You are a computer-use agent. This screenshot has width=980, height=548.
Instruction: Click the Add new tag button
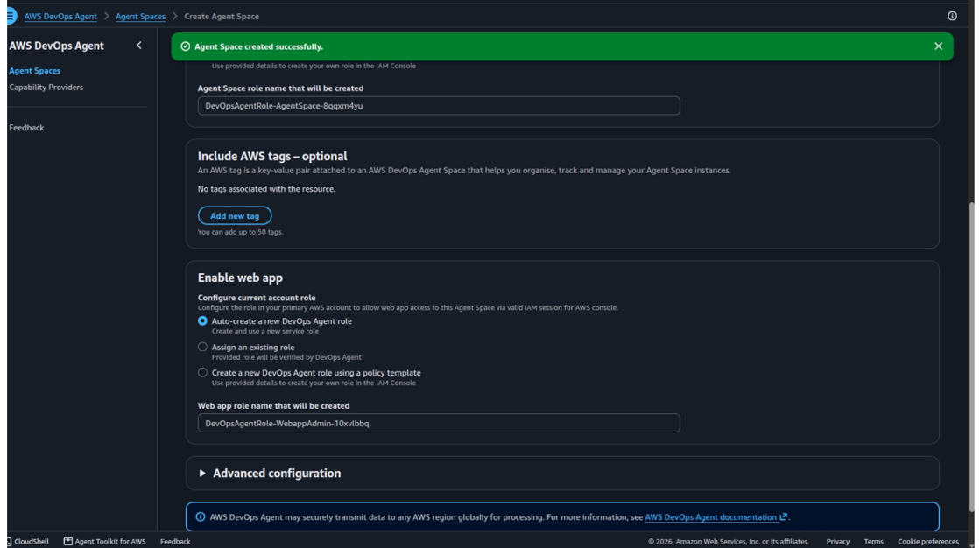pyautogui.click(x=235, y=215)
